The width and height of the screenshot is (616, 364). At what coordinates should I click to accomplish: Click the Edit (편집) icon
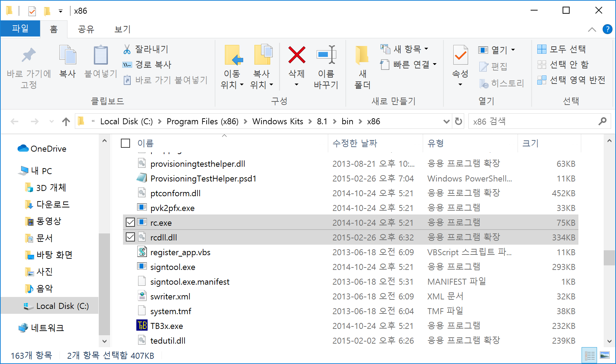coord(484,66)
